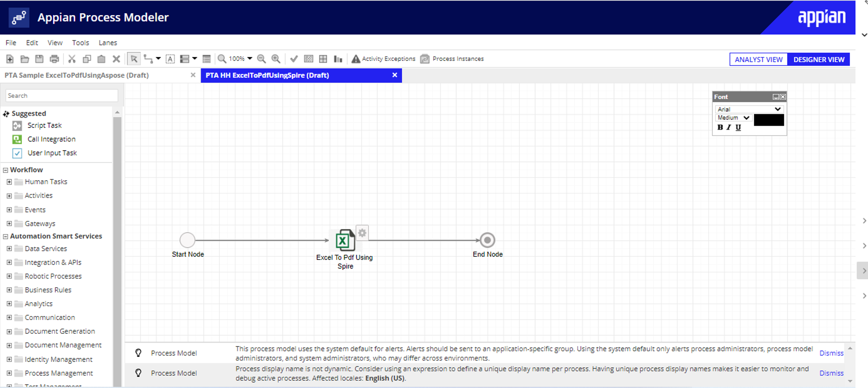Validate the model with the checkmark icon
This screenshot has width=868, height=388.
click(294, 59)
